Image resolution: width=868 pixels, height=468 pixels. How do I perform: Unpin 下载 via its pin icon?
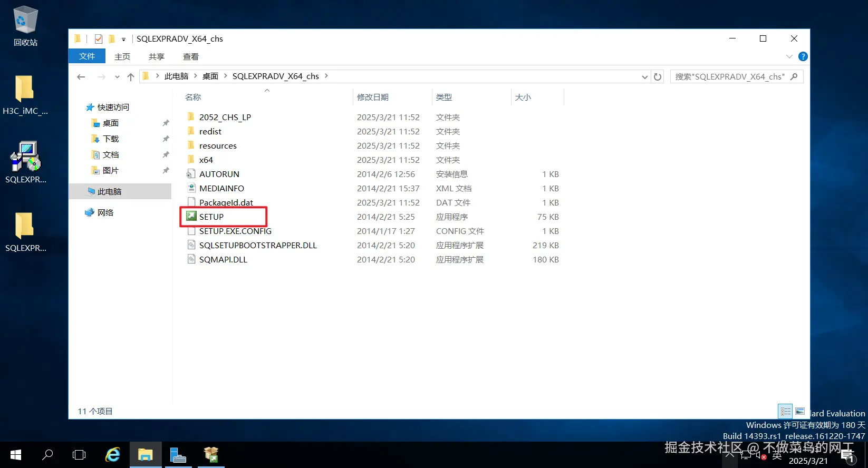tap(166, 139)
